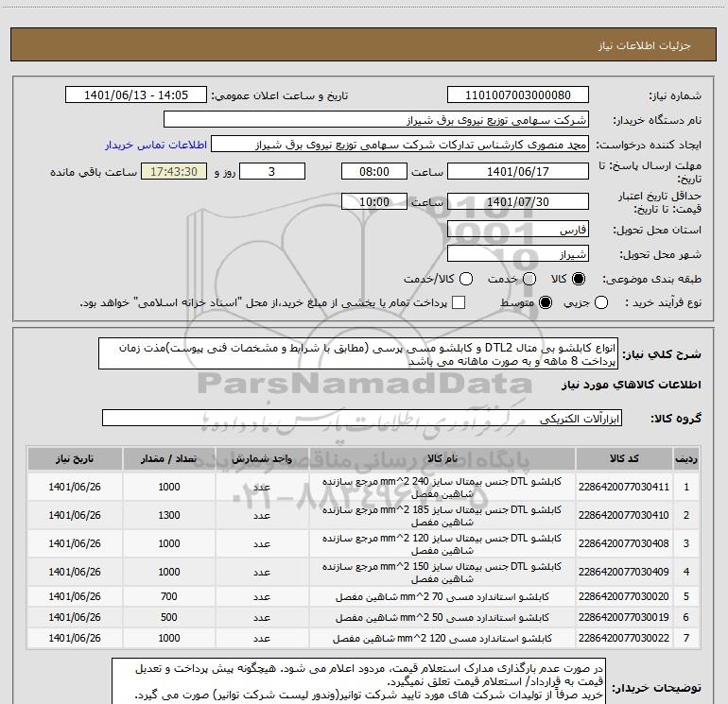Click quantity 500 in row 6
This screenshot has height=704, width=728.
(x=169, y=617)
